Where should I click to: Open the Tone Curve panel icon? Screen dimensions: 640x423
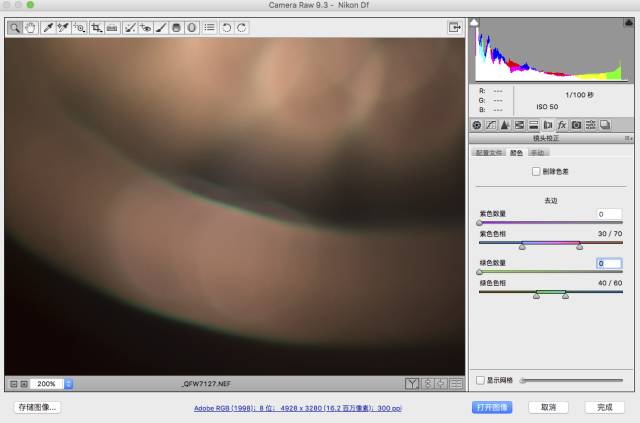coord(491,125)
